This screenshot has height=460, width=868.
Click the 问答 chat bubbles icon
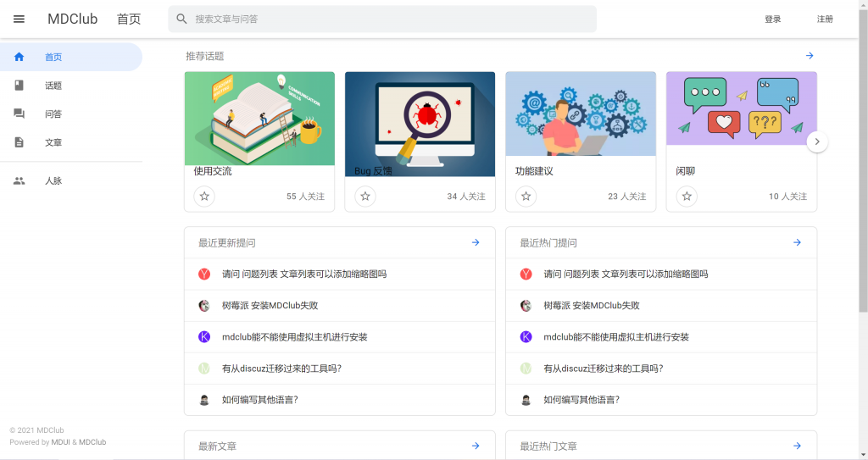(19, 114)
